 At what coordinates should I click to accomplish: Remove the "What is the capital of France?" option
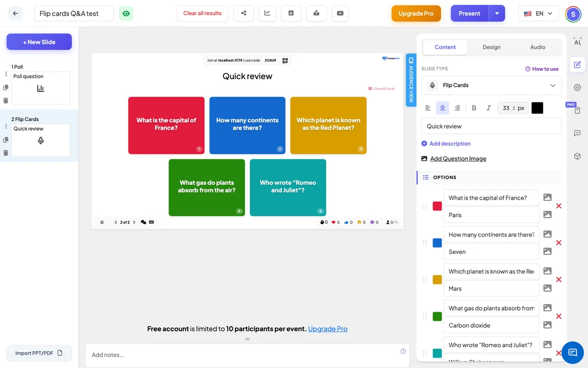[559, 206]
